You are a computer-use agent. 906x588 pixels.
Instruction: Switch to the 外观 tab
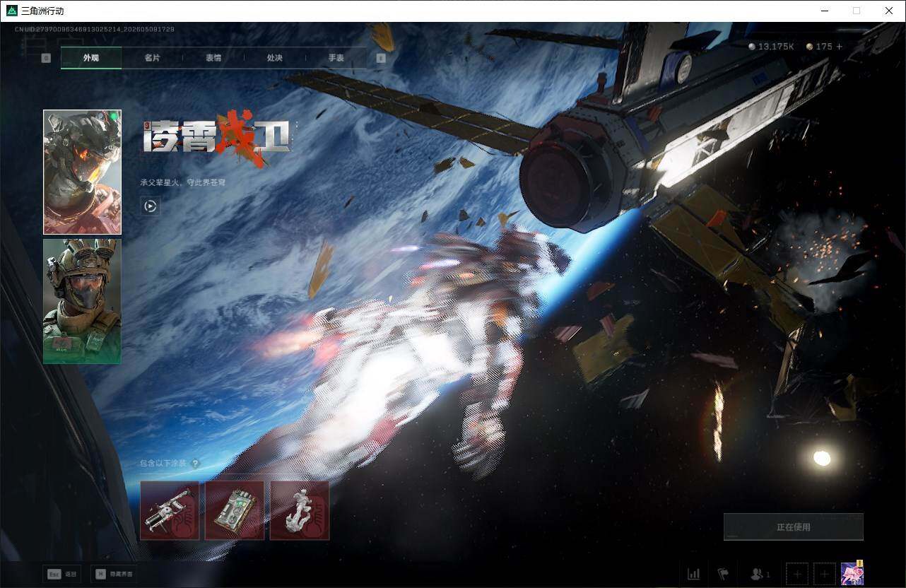click(91, 58)
